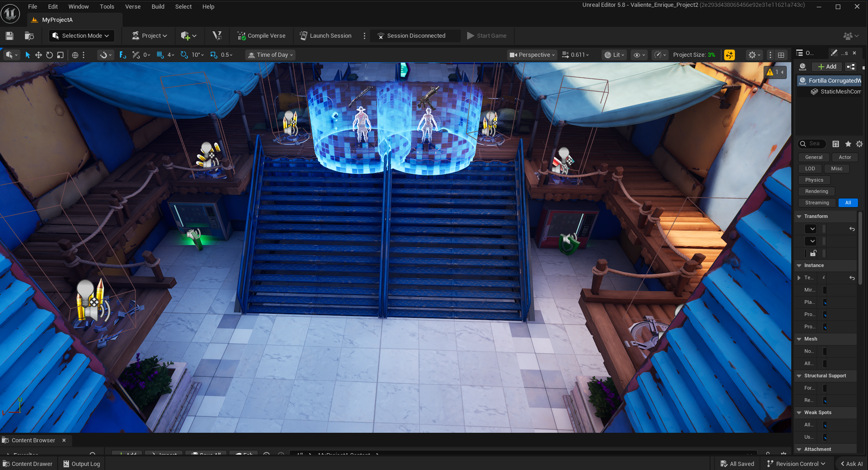Toggle favorites star filter in Details

848,144
